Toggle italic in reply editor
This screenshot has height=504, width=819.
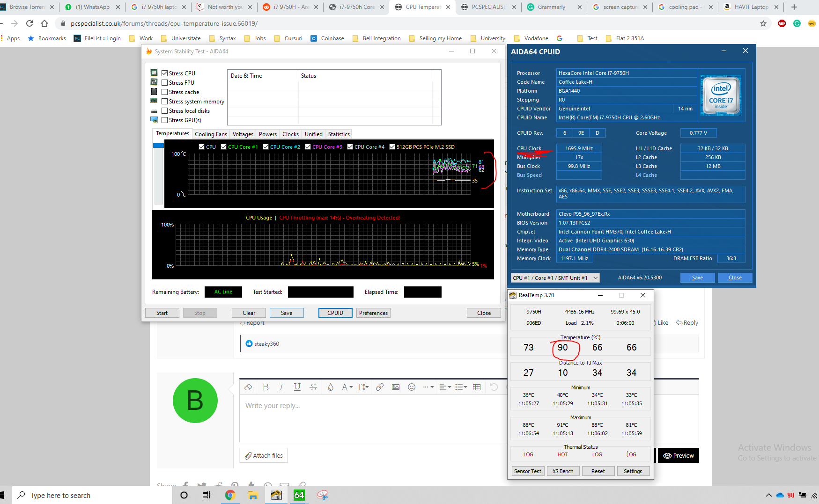coord(281,387)
